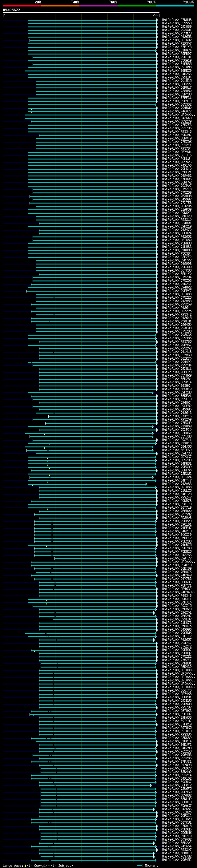
Task: Select the hit UniRef100_Q75ZE3
Action: point(176,125)
